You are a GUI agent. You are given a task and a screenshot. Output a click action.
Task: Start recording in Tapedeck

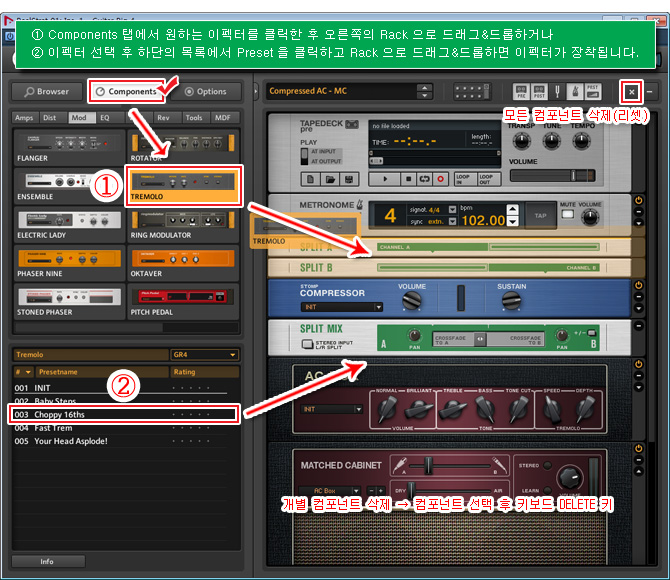pyautogui.click(x=440, y=179)
